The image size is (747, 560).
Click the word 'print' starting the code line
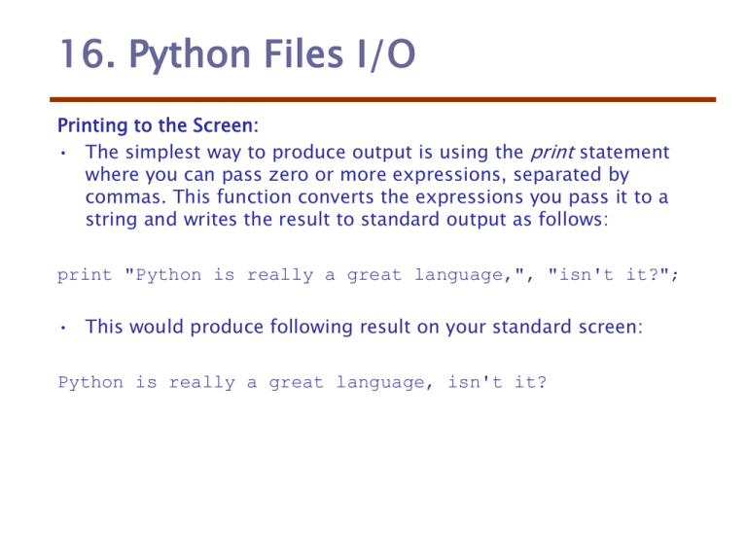pyautogui.click(x=85, y=275)
